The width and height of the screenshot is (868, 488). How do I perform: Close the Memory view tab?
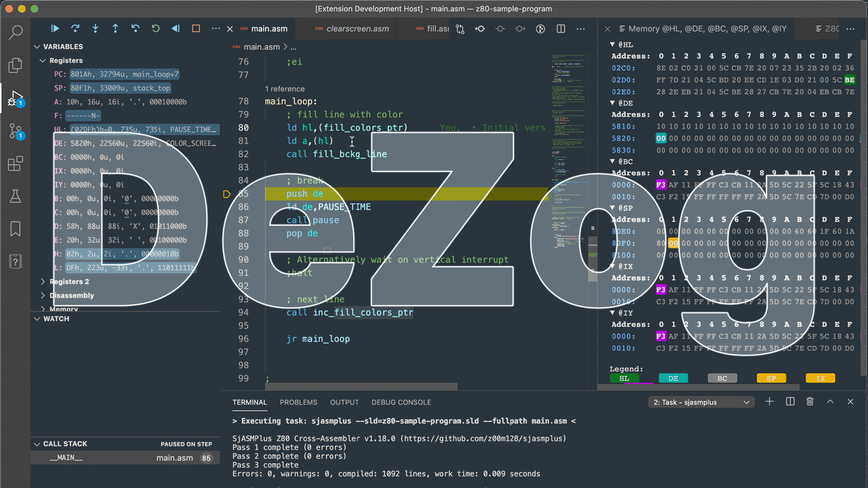click(608, 29)
